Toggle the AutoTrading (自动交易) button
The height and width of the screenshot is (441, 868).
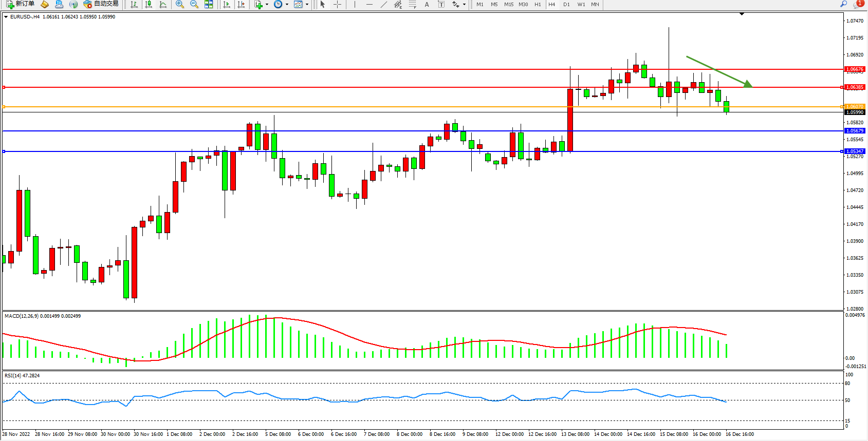[x=101, y=4]
